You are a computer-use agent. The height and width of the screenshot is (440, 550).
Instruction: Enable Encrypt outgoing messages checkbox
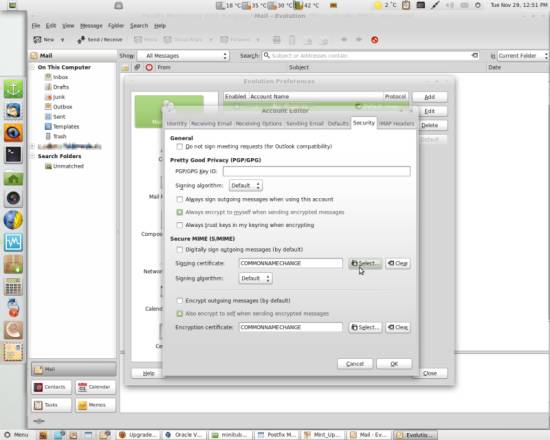point(180,301)
